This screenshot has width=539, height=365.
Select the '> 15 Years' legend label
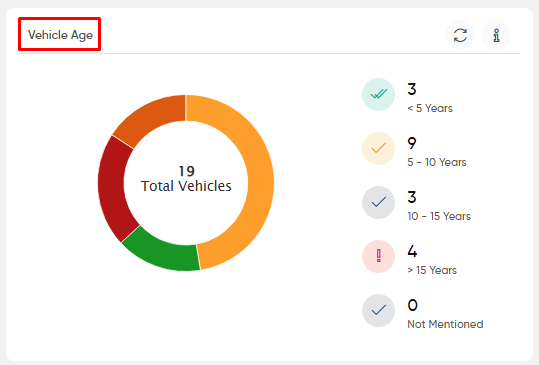pos(432,270)
